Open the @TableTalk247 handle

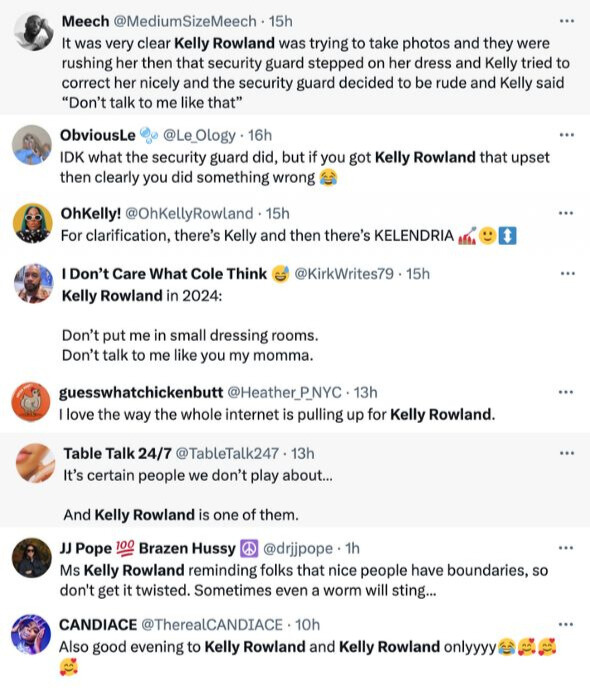point(227,453)
